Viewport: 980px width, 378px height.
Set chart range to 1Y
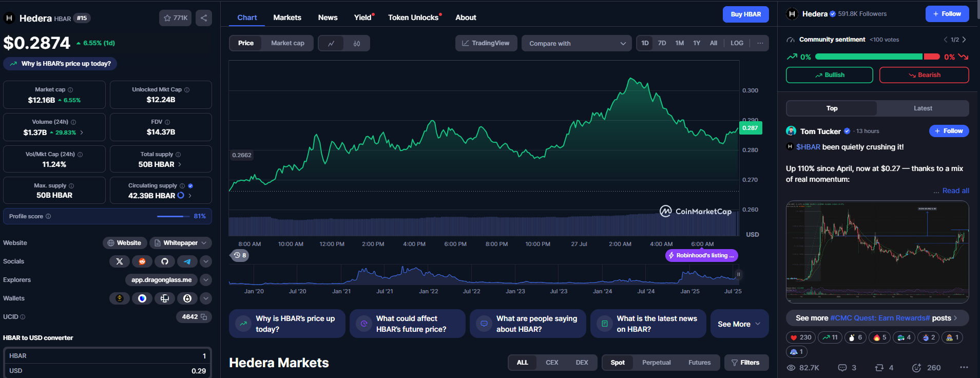pyautogui.click(x=697, y=43)
